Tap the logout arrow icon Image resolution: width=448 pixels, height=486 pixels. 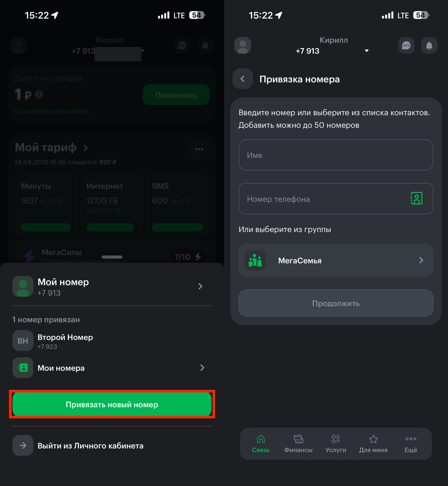coord(23,445)
